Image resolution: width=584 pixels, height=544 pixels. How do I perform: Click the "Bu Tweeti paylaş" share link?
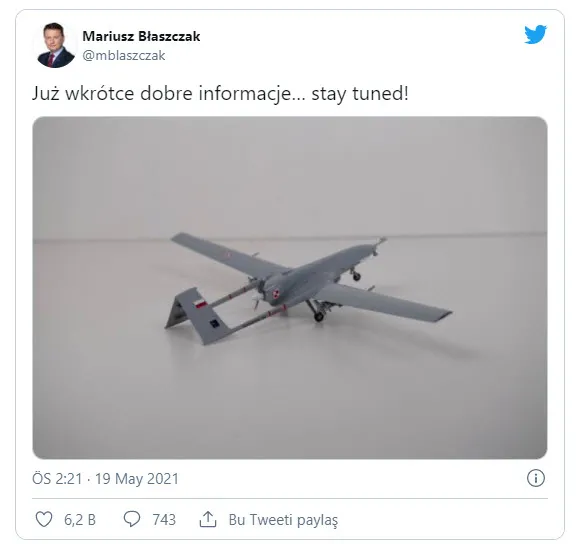pyautogui.click(x=283, y=520)
